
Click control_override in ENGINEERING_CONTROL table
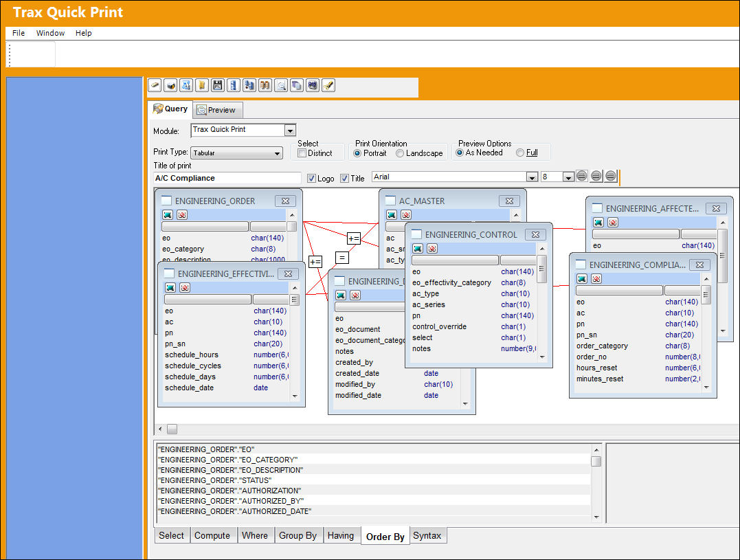[x=439, y=326]
